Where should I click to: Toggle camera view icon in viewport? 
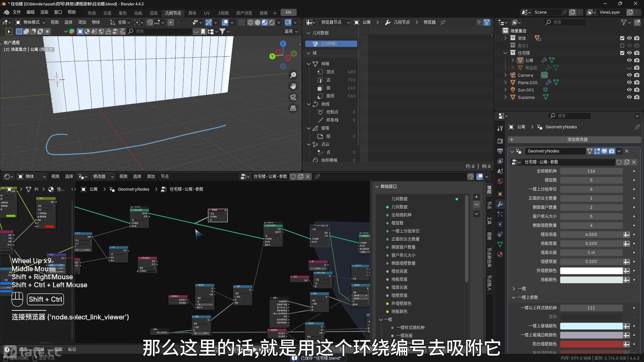tap(293, 97)
